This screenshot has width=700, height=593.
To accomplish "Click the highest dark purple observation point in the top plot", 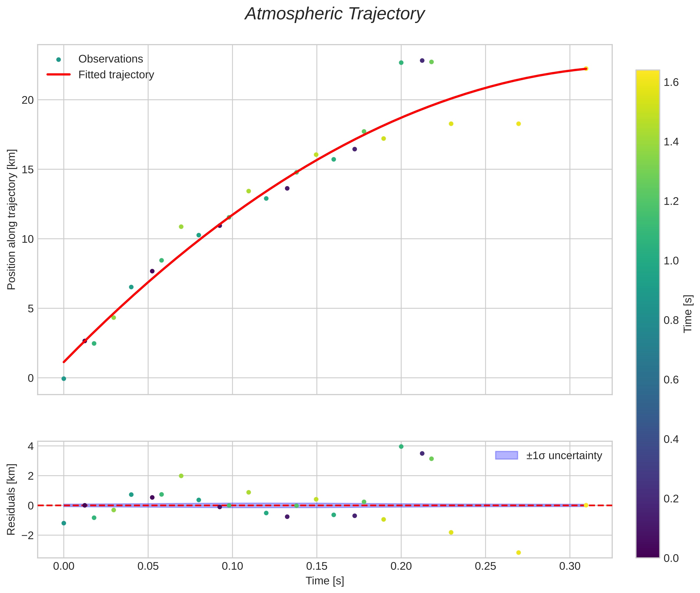I will click(x=422, y=60).
